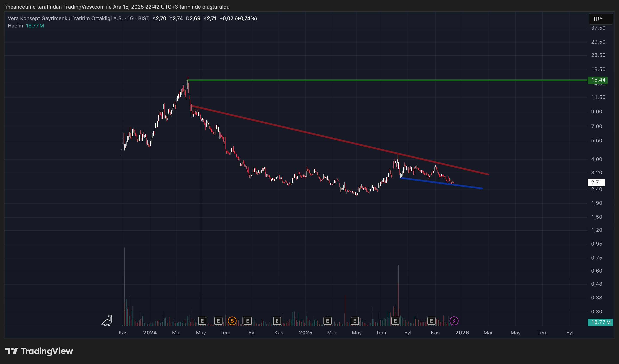
Task: Click the purple lightning bolt event marker
Action: point(454,321)
